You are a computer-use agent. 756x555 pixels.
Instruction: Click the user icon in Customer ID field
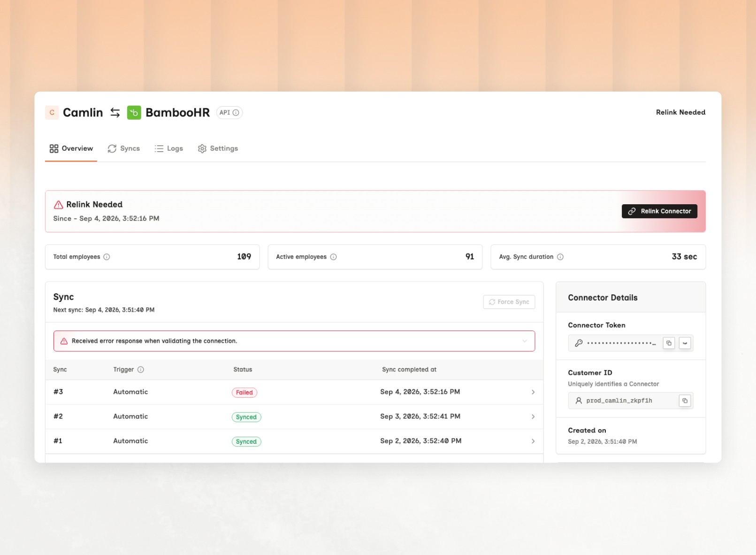[x=579, y=401]
